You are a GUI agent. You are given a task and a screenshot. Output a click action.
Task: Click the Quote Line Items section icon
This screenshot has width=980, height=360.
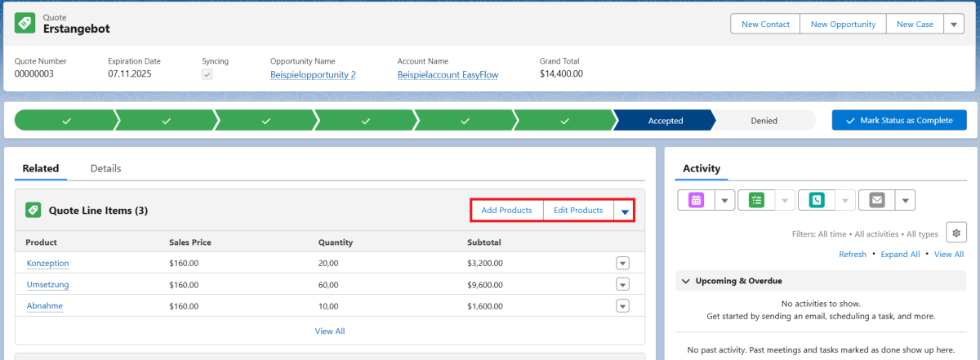pos(33,210)
